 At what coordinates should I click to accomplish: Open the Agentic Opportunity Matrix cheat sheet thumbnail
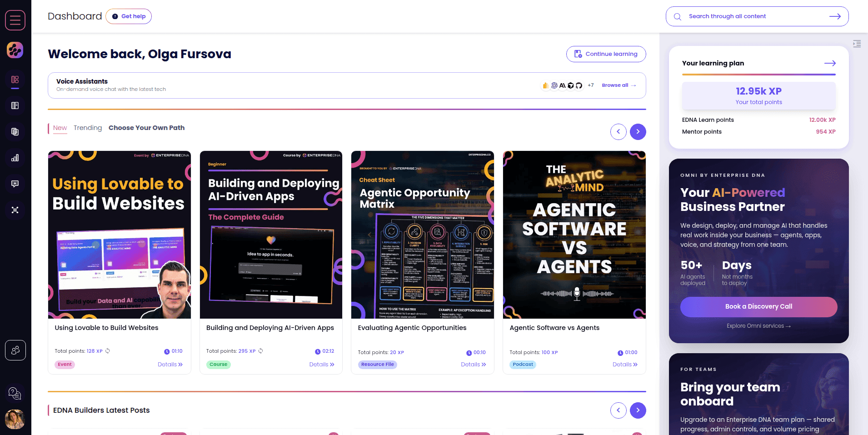(x=423, y=235)
